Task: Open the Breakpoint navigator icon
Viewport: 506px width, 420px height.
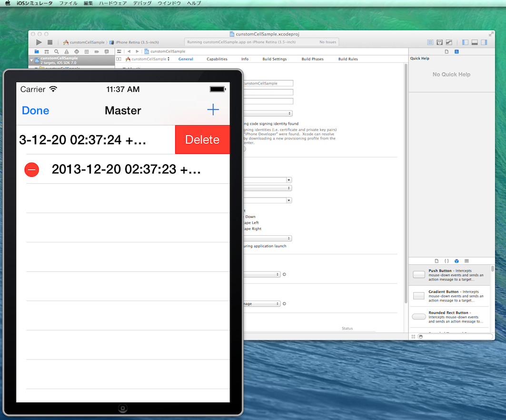Action: click(x=97, y=51)
